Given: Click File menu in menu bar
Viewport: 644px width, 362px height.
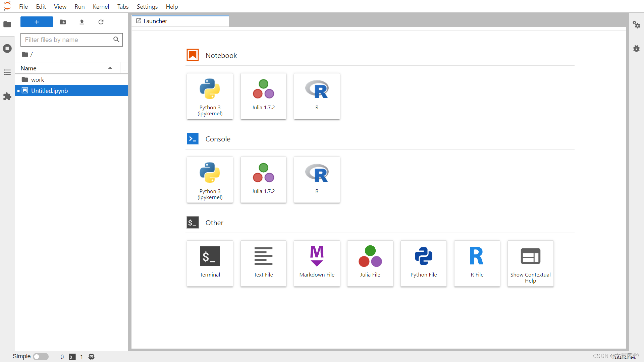Looking at the screenshot, I should tap(24, 6).
